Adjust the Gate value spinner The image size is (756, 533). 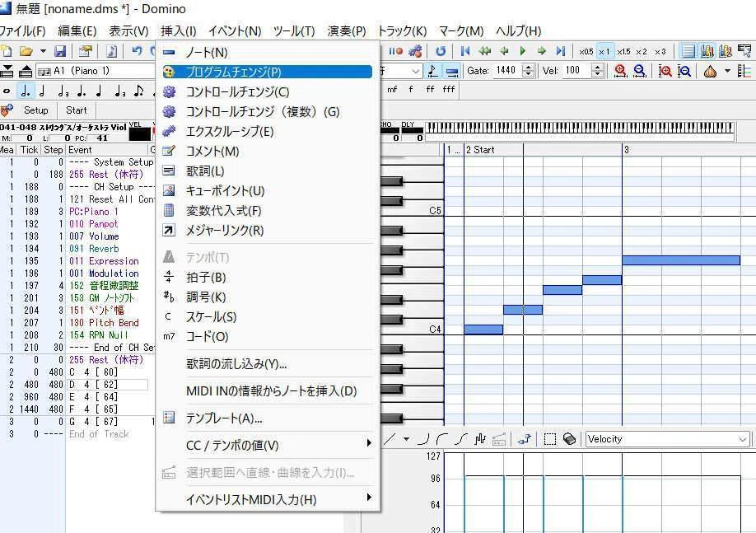pyautogui.click(x=528, y=71)
